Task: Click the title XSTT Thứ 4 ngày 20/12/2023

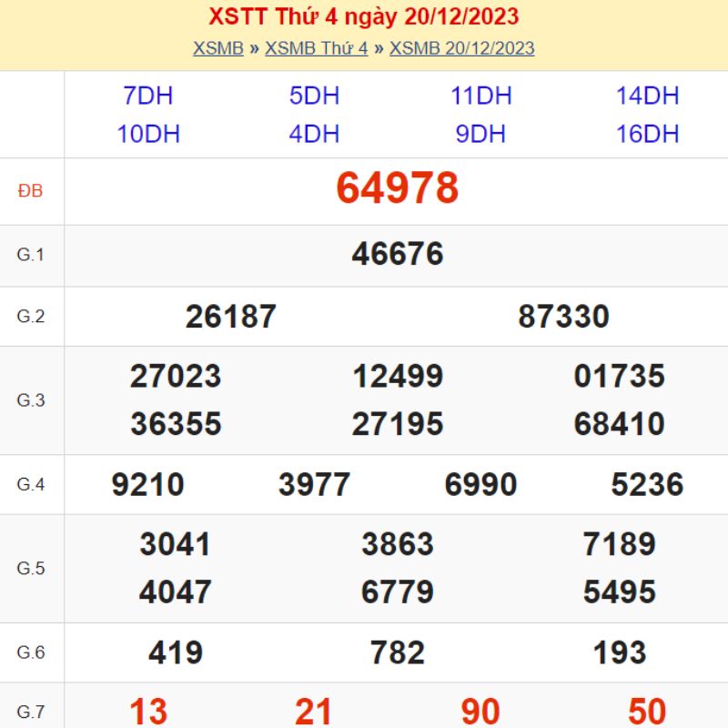Action: tap(363, 16)
